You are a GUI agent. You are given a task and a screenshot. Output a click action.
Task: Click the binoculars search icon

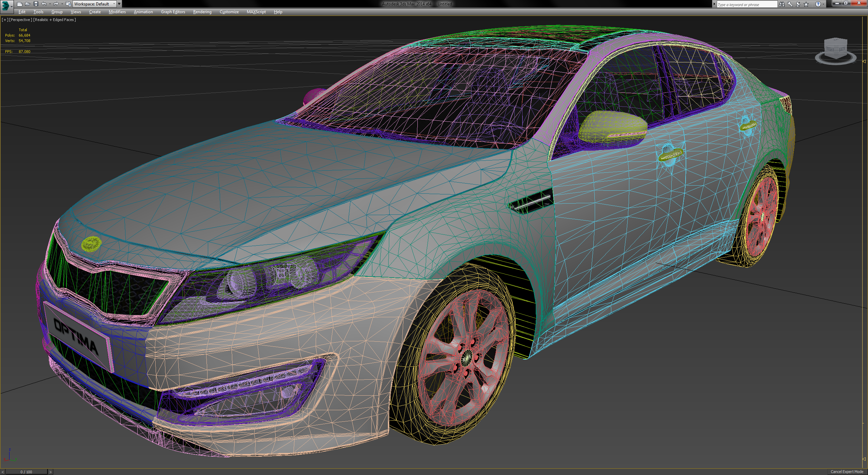point(782,4)
